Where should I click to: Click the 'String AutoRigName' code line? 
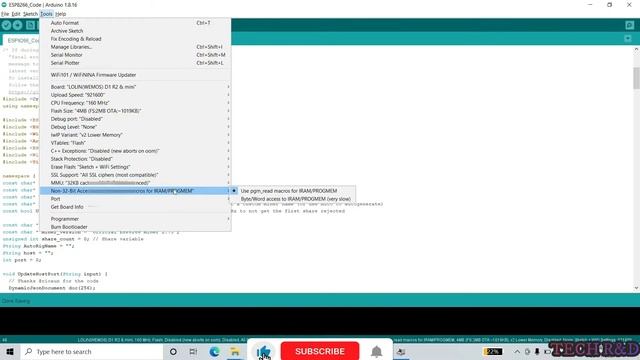[x=39, y=246]
